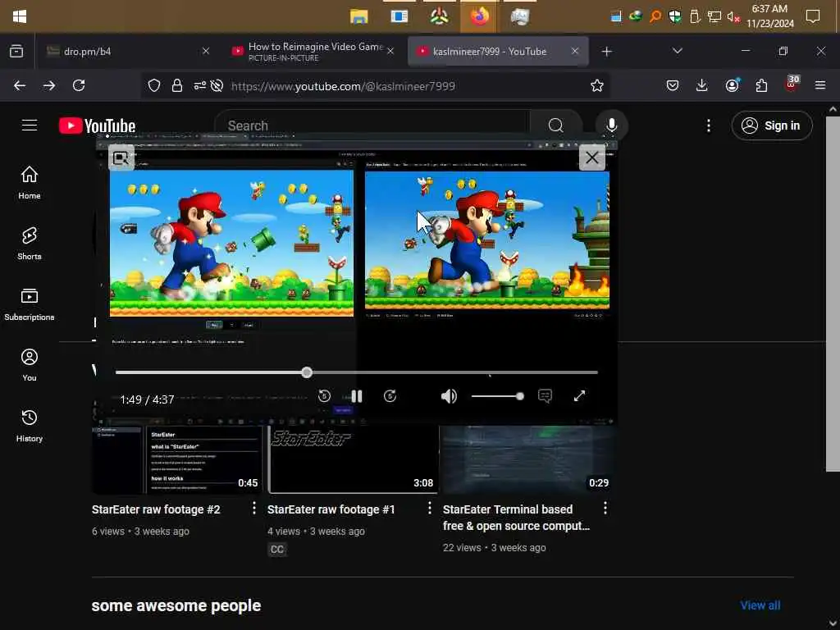Close the picture-in-picture video window
Screen dimensions: 840x630
pos(592,157)
